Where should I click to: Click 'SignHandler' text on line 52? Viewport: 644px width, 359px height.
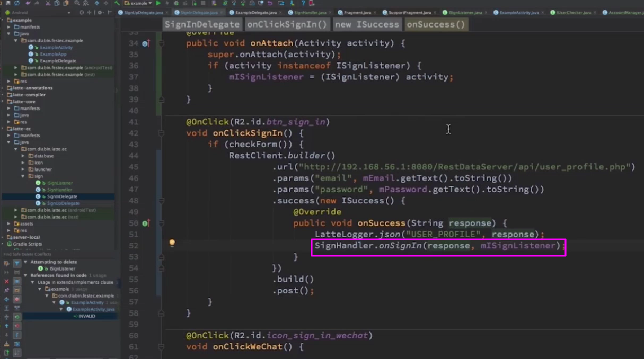344,246
